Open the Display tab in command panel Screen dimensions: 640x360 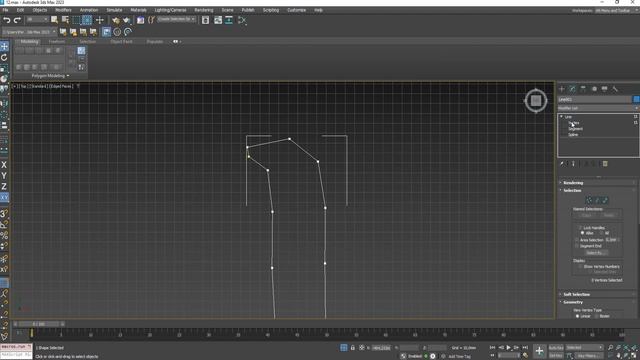604,89
